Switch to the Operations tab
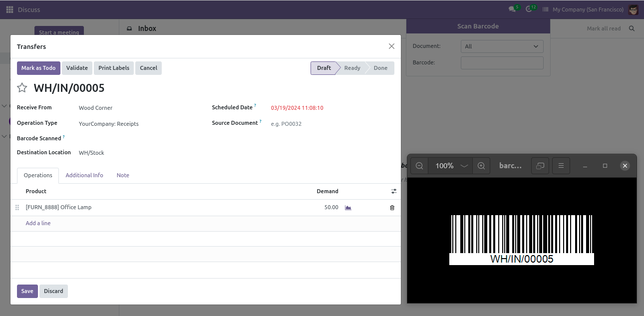The image size is (644, 316). coord(38,175)
